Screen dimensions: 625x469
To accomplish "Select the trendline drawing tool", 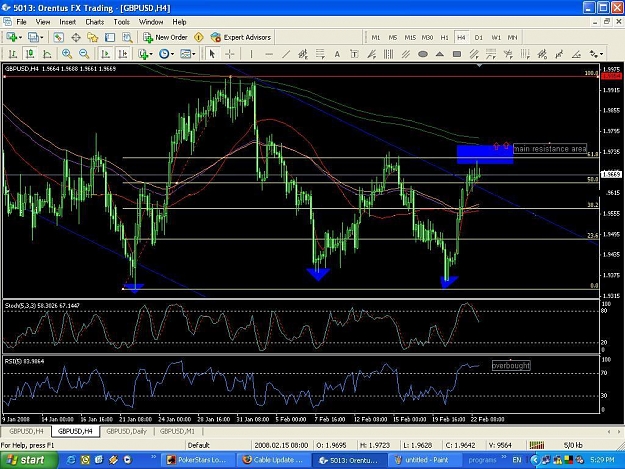I will [286, 54].
